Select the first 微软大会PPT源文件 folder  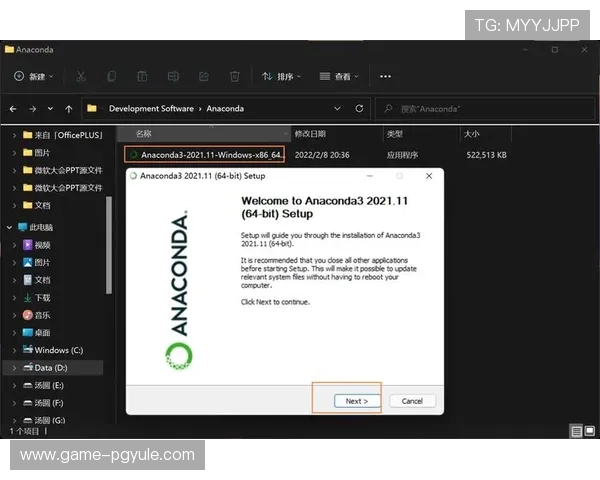point(63,170)
